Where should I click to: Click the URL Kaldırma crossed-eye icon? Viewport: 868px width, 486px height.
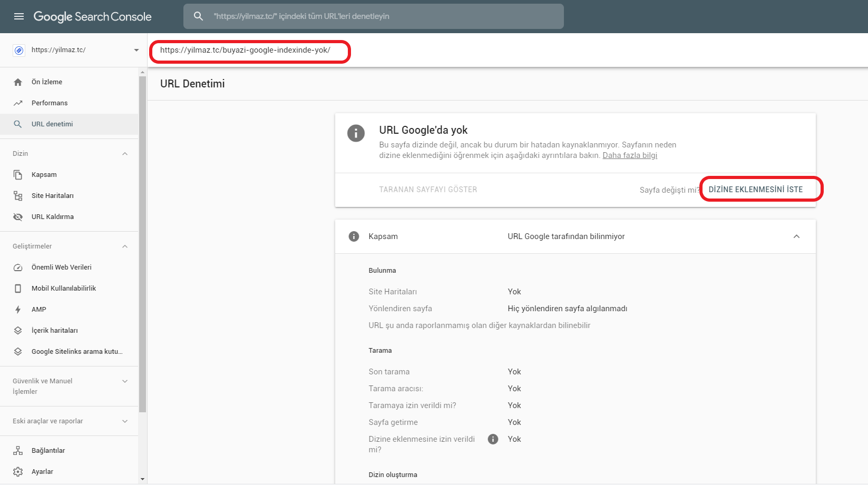click(x=18, y=217)
